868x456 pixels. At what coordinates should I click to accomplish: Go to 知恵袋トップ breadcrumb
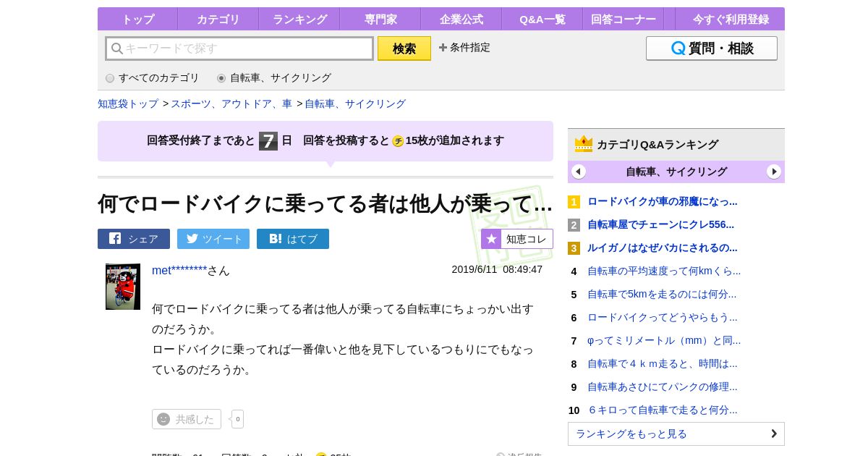tap(128, 104)
